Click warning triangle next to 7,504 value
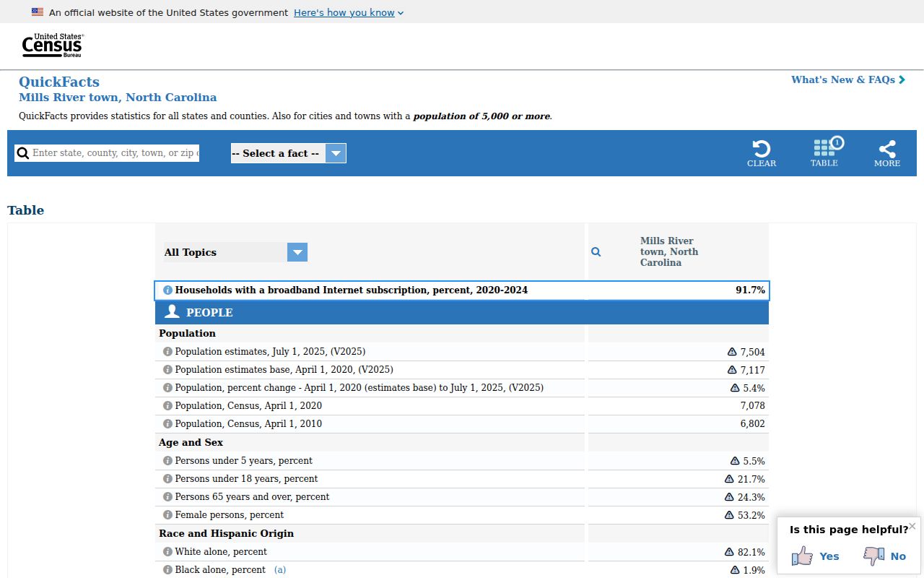Screen dimensions: 924x578 (x=732, y=352)
